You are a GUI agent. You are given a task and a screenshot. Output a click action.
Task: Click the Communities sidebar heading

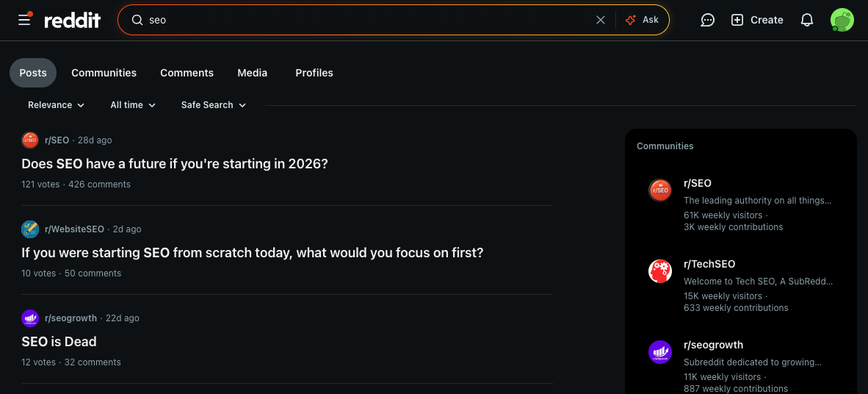pos(665,146)
